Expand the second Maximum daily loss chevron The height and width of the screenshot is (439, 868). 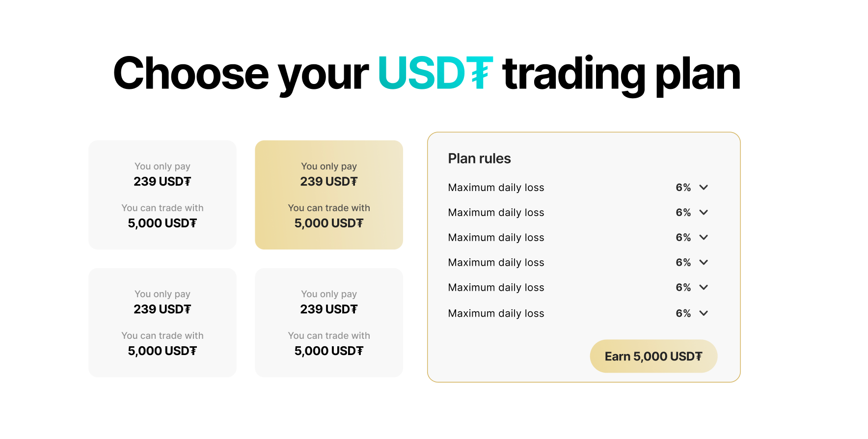tap(704, 213)
